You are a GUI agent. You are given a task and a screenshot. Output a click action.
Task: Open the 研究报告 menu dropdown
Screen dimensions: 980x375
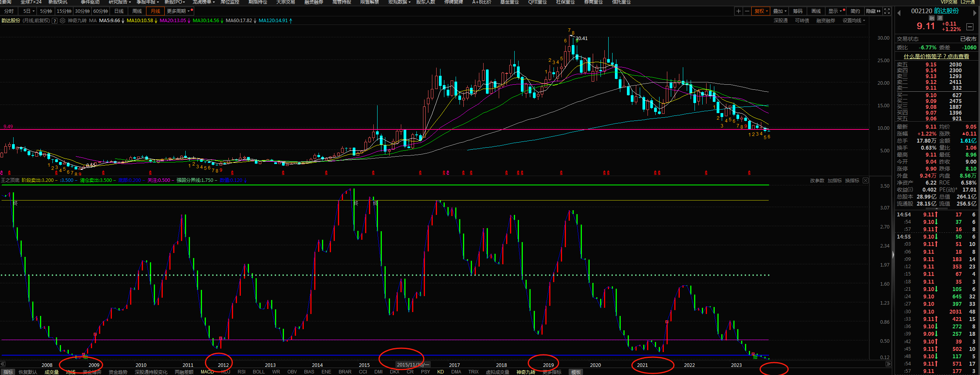[x=120, y=2]
